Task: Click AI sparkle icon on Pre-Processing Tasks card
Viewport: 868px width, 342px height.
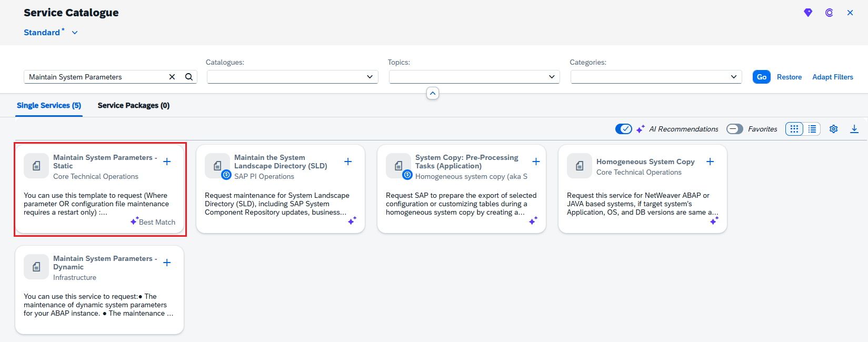Action: click(x=533, y=221)
